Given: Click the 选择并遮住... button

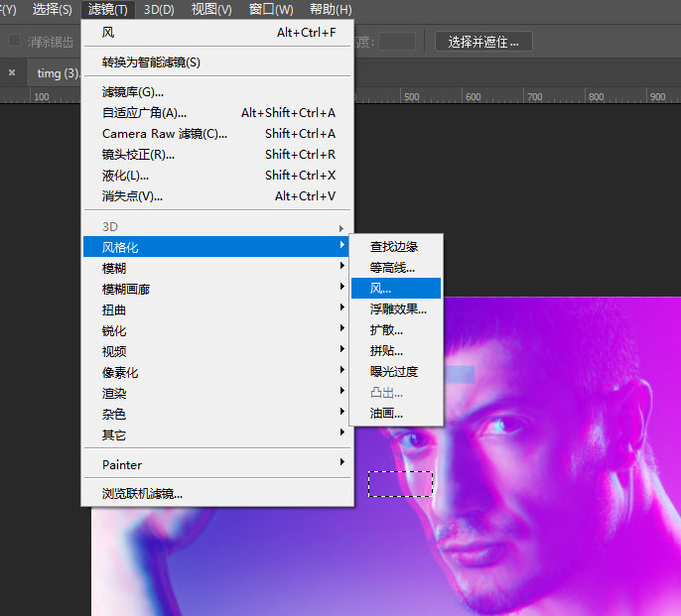Looking at the screenshot, I should tap(483, 42).
